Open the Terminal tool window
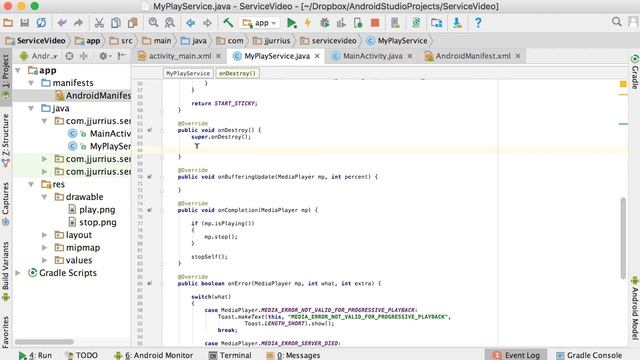The image size is (640, 360). [230, 355]
